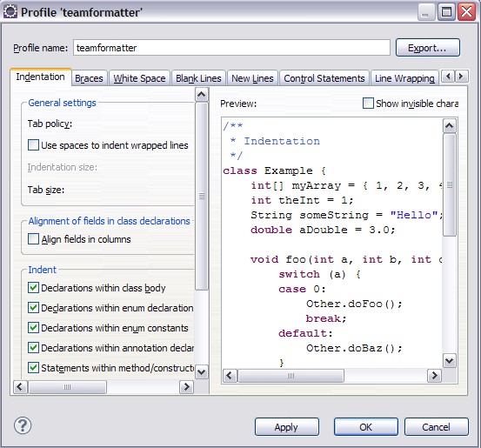Image resolution: width=481 pixels, height=448 pixels.
Task: Click preview pane scroll down arrow
Action: click(450, 360)
